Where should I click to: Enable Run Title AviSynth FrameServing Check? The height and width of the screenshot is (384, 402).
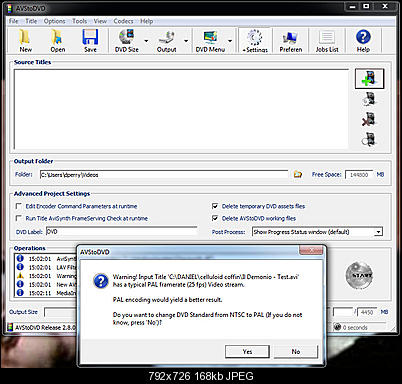tap(19, 218)
